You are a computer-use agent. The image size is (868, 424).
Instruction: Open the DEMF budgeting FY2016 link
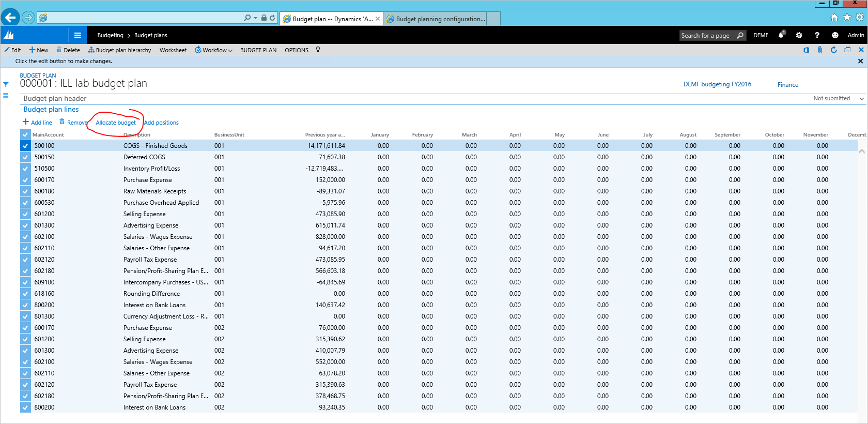click(717, 84)
